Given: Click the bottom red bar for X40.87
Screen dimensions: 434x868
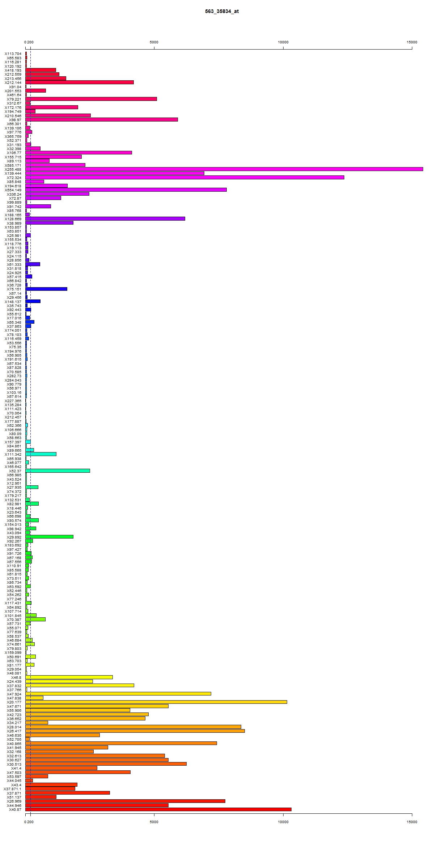Looking at the screenshot, I should (158, 809).
